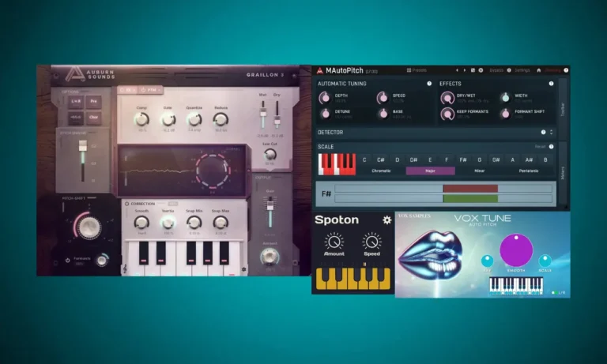
Task: Click the L+R option button in Graillon
Action: [x=76, y=101]
